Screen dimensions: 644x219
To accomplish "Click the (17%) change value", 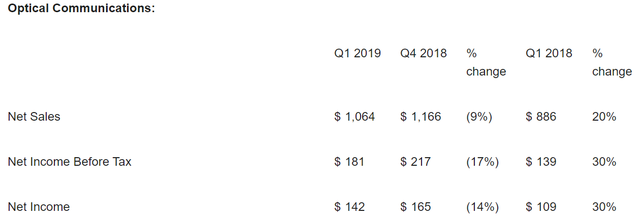I will click(482, 162).
